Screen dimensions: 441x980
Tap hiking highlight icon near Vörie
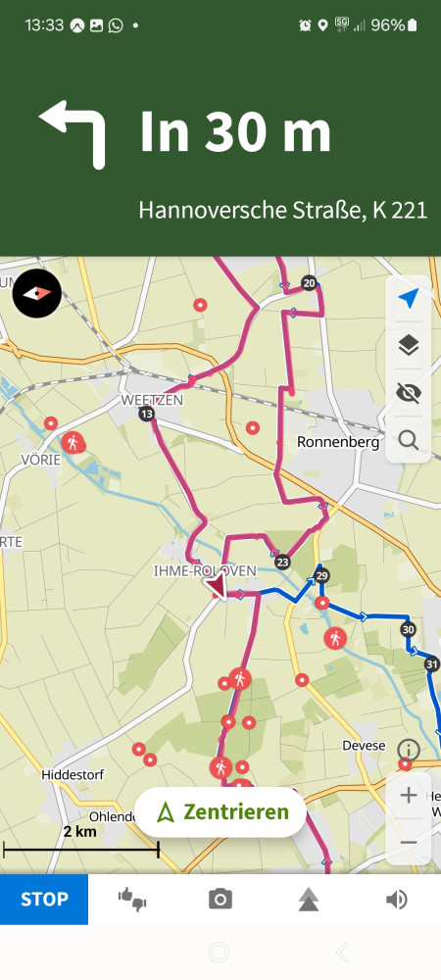[73, 443]
